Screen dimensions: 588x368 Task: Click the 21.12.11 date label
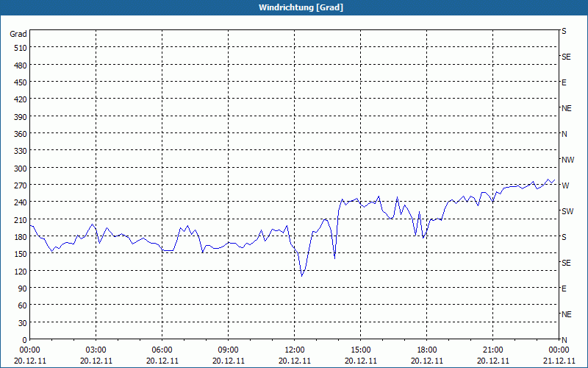click(x=559, y=361)
